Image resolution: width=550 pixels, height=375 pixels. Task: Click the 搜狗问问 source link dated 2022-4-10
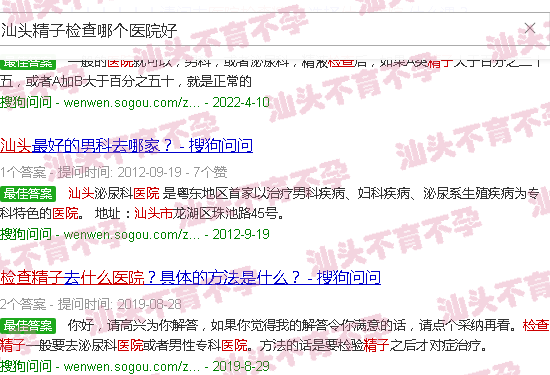pyautogui.click(x=135, y=102)
